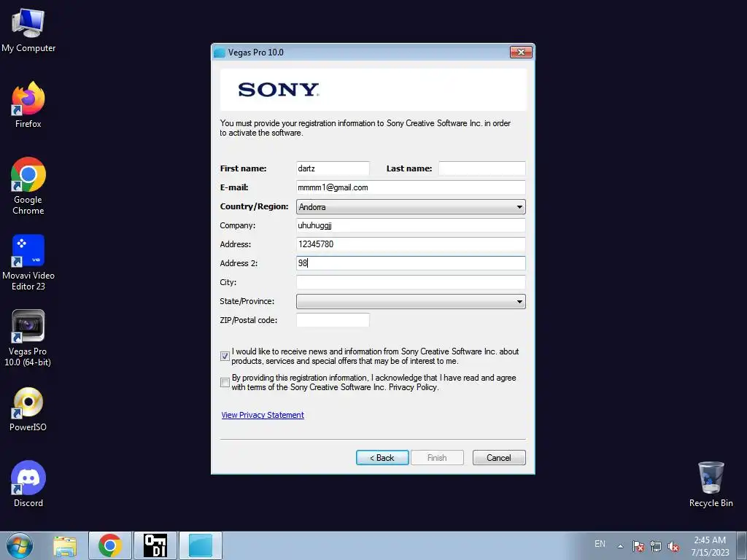Click the EN language indicator
Viewport: 747px width, 560px height.
[600, 544]
